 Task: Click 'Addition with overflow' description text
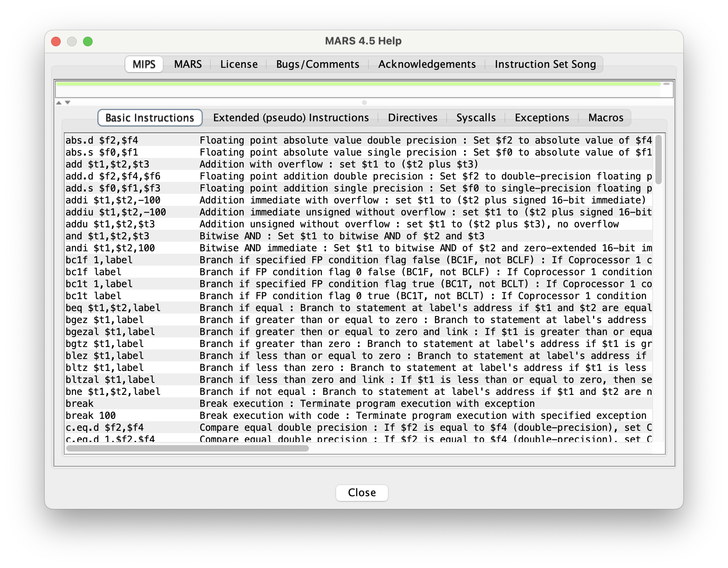(261, 164)
